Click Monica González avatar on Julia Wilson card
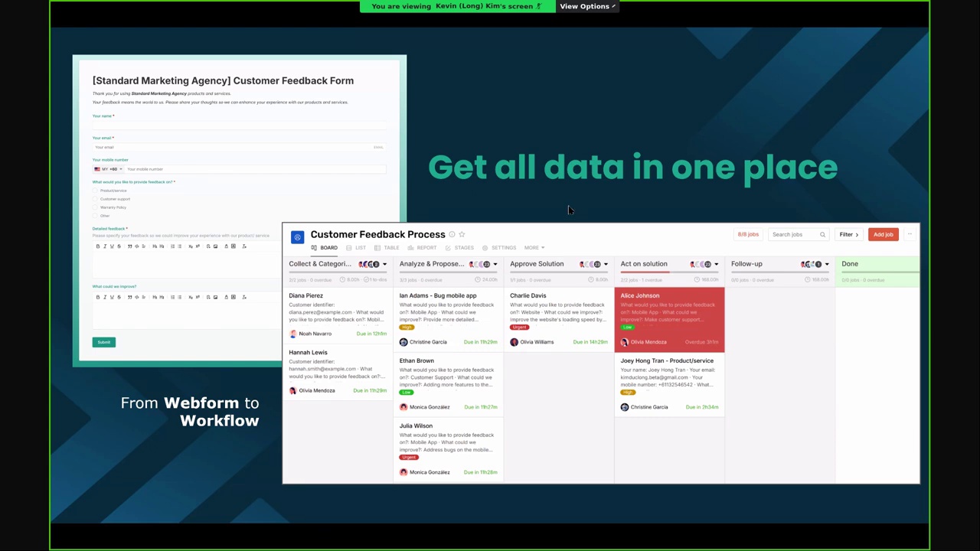This screenshot has height=551, width=980. pos(403,472)
